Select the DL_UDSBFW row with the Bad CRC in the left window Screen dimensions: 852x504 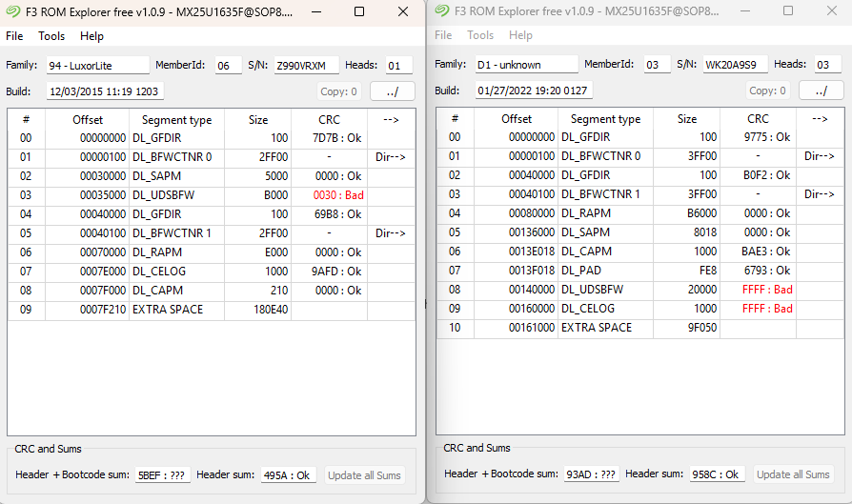212,195
